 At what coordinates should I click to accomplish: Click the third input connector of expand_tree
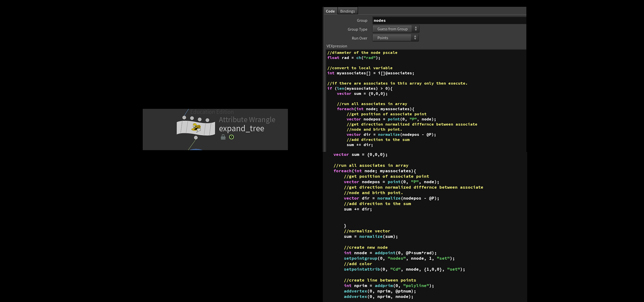click(x=200, y=119)
